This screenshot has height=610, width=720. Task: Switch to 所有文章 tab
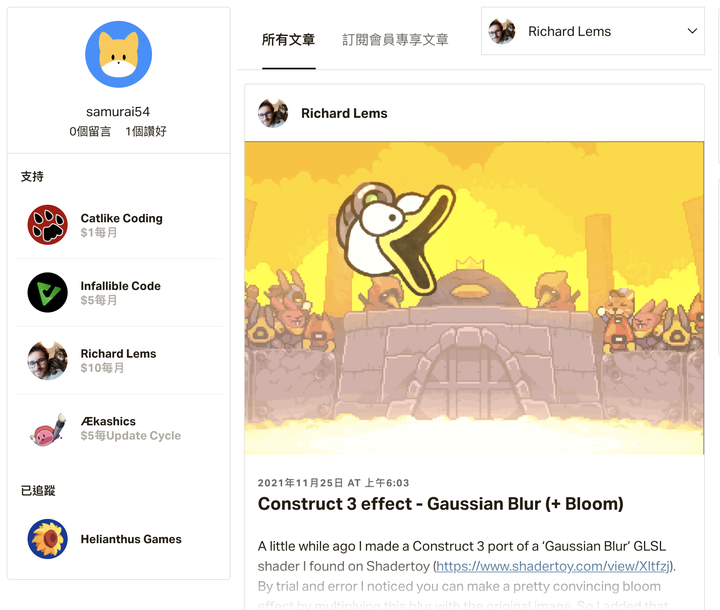pos(288,40)
